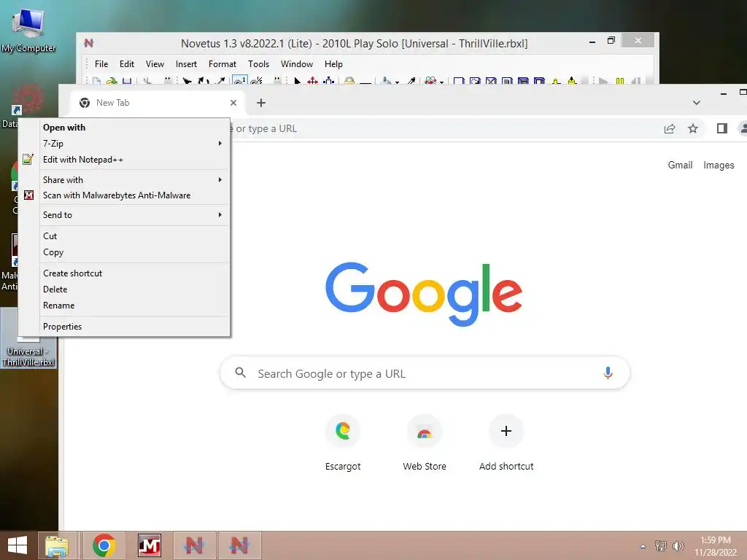Screen dimensions: 747x560
Task: Open the Novetus Help menu
Action: [x=333, y=64]
